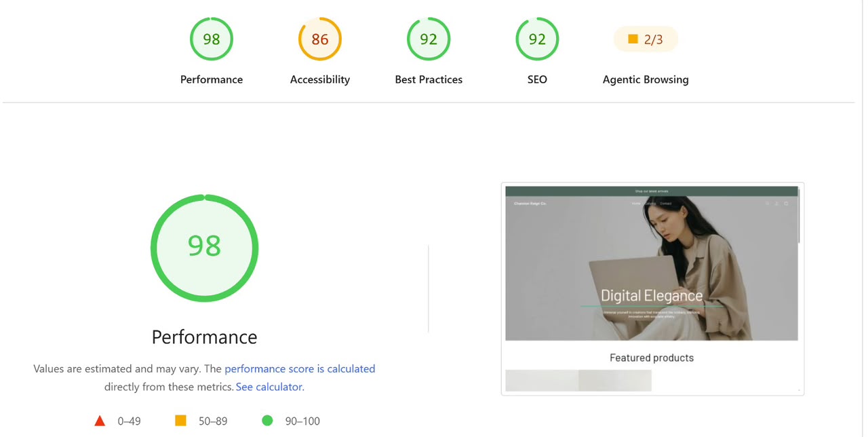Click the green circle 90–100 legend icon
Image resolution: width=868 pixels, height=437 pixels.
267,421
